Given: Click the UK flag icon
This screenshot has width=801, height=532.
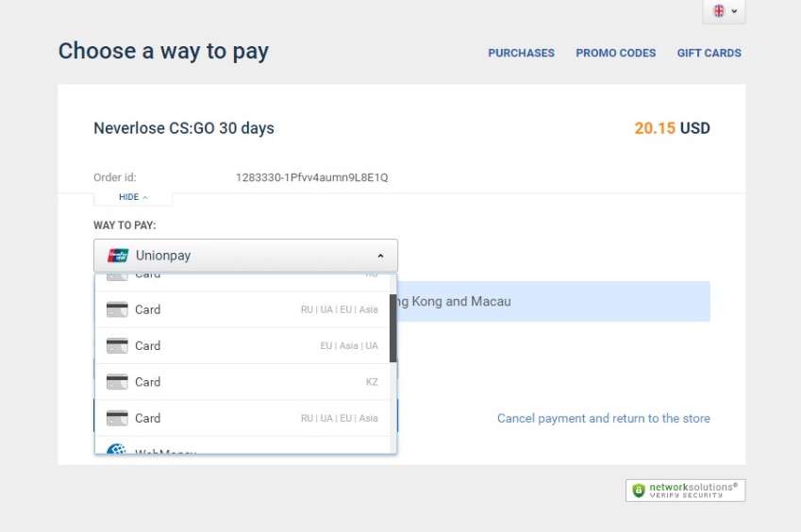Looking at the screenshot, I should [x=719, y=10].
